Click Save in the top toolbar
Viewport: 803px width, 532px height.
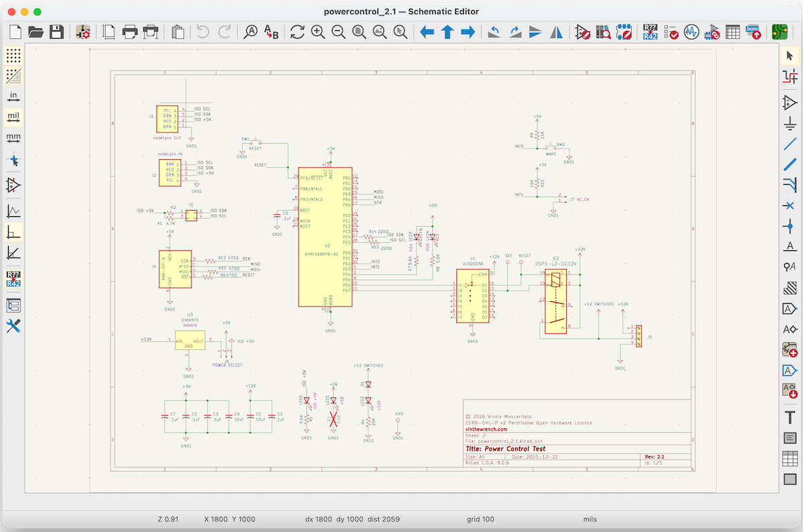click(57, 31)
